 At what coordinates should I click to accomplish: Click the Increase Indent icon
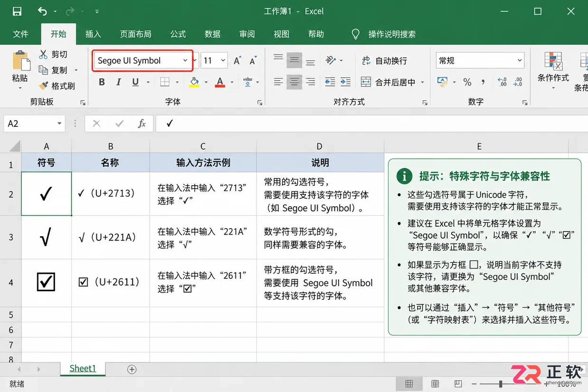pyautogui.click(x=345, y=82)
